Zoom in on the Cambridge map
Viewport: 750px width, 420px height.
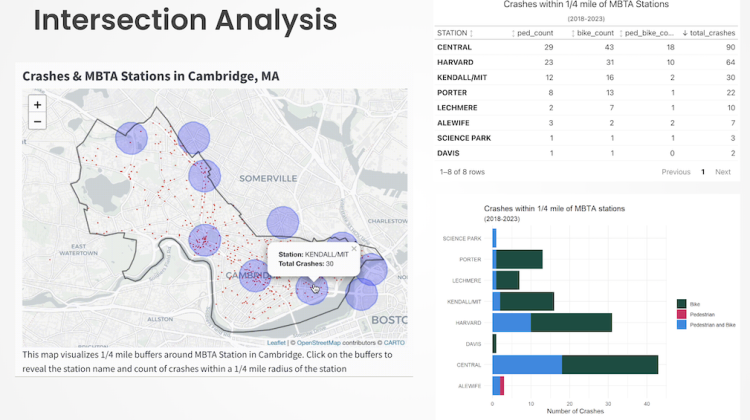[37, 105]
